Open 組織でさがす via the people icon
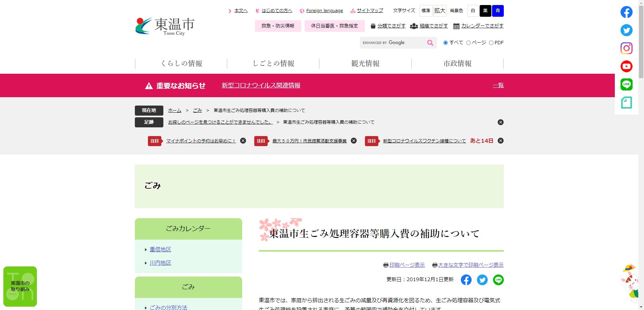 pos(414,26)
